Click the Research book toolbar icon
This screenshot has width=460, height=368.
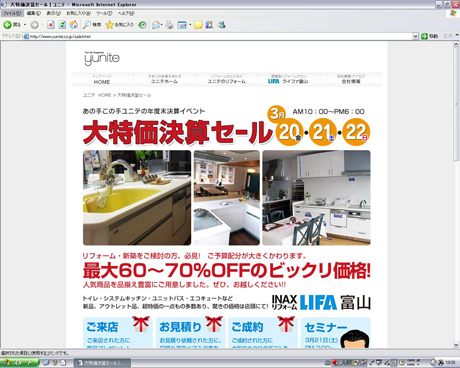209,25
